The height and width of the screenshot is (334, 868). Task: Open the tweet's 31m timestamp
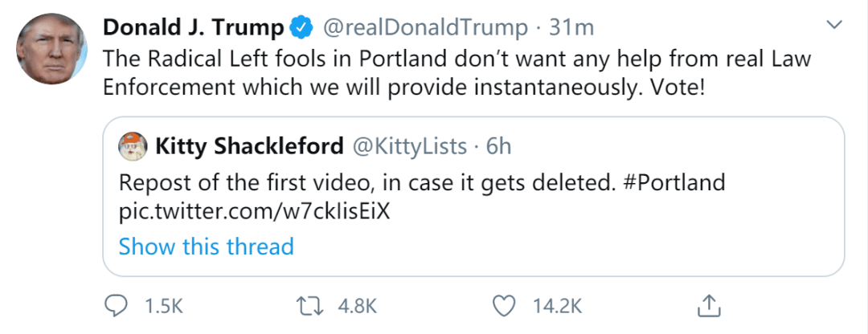coord(571,28)
